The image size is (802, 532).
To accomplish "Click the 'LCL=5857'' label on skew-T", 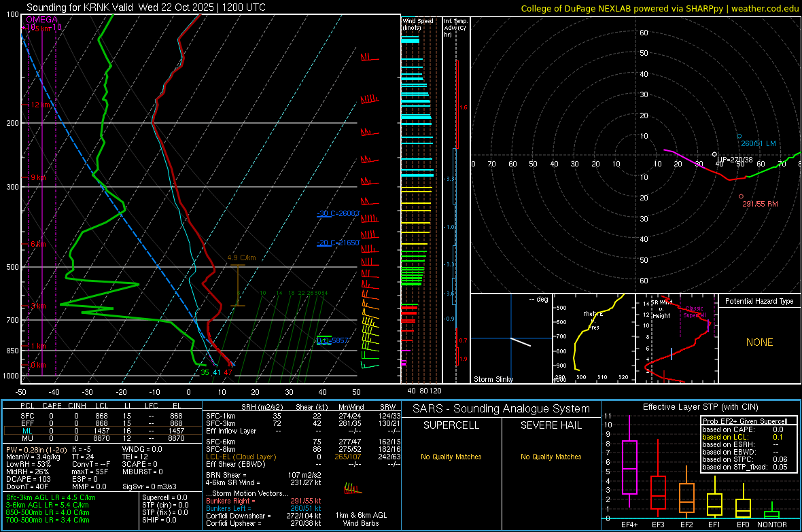I will tap(333, 340).
